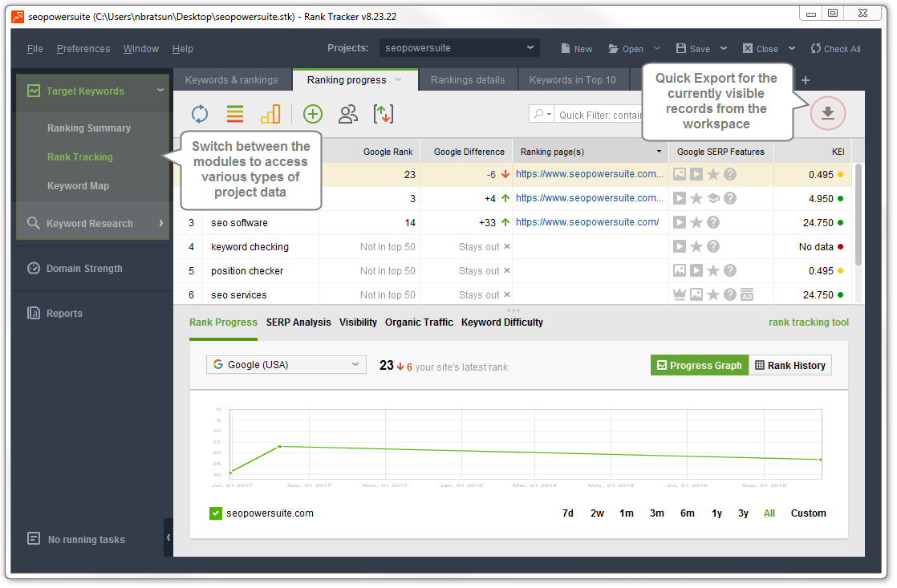Viewport: 897px width, 588px height.
Task: Switch to Rank History view
Action: pyautogui.click(x=790, y=366)
